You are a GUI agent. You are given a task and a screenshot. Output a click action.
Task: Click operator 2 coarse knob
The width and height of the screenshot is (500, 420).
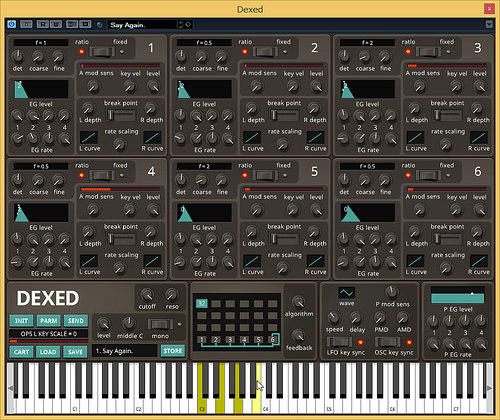(201, 57)
